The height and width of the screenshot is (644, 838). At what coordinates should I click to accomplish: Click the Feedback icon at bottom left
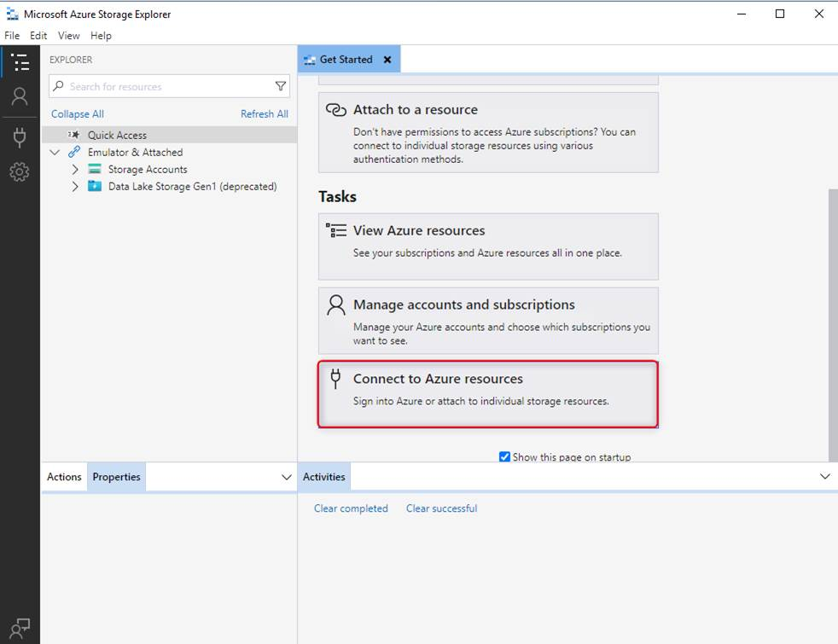coord(20,627)
